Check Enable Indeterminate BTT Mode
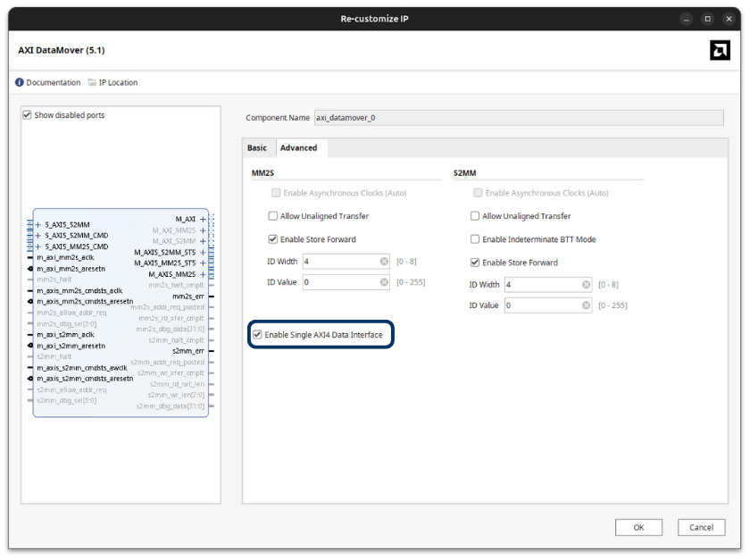 click(x=474, y=238)
